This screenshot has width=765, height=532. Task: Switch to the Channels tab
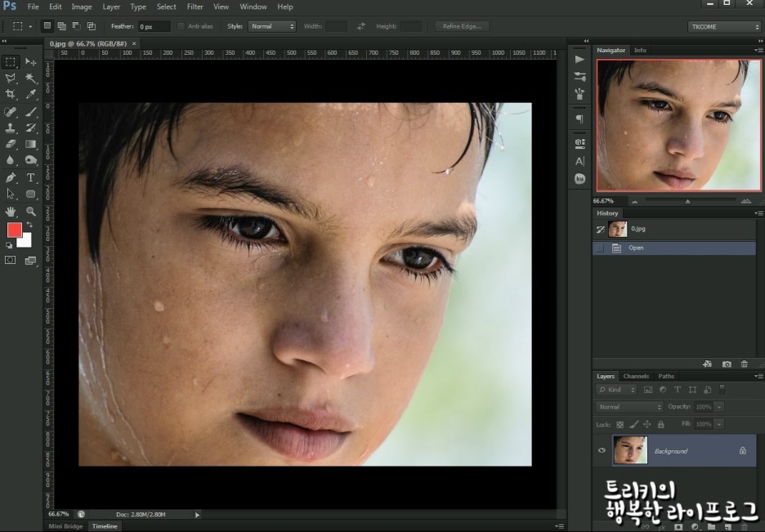636,376
